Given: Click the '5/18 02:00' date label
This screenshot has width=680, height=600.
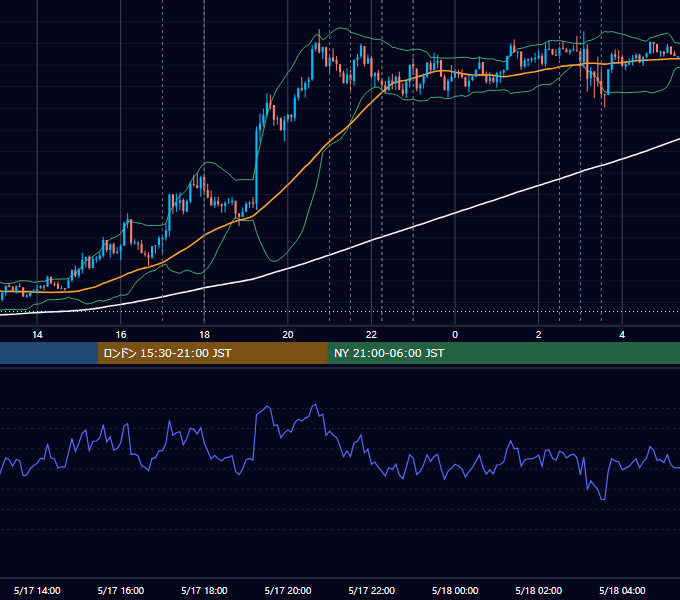Looking at the screenshot, I should [x=539, y=590].
